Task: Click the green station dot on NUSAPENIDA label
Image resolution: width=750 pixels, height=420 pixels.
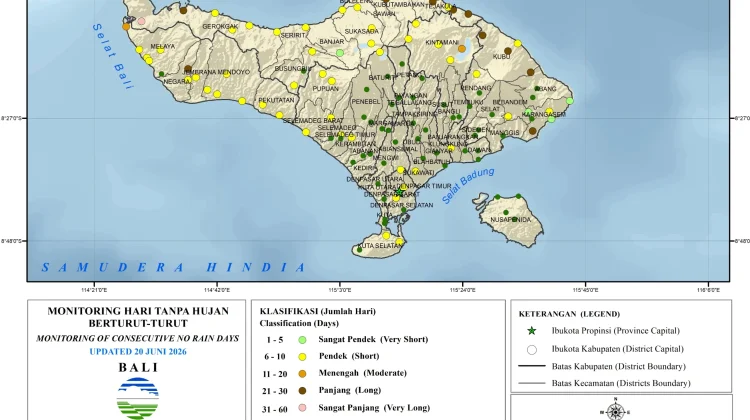Action: click(515, 219)
